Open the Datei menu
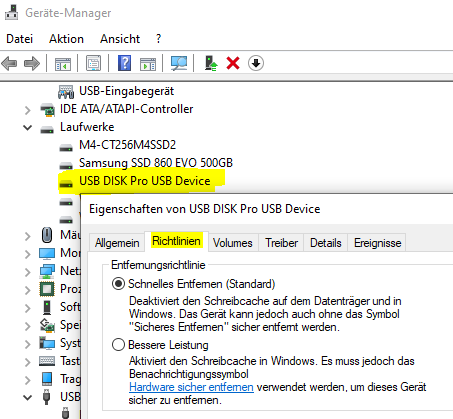Screen dimensions: 453x419 coord(20,39)
